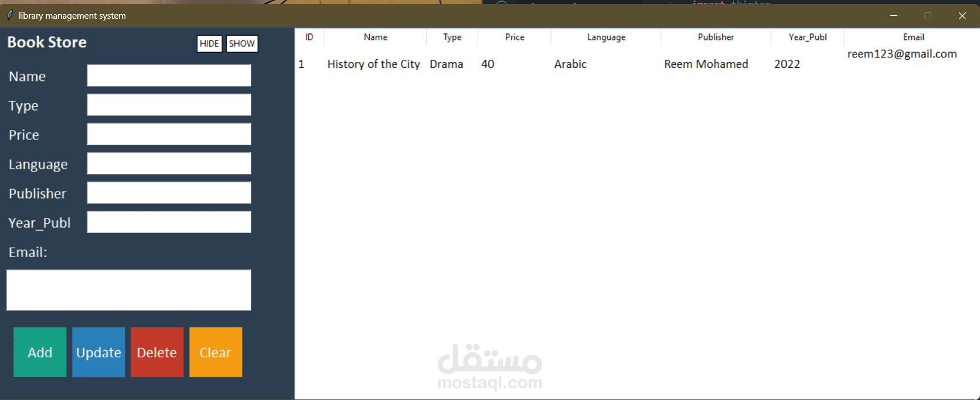Viewport: 980px width, 400px height.
Task: Click the blue Update button
Action: [x=98, y=352]
